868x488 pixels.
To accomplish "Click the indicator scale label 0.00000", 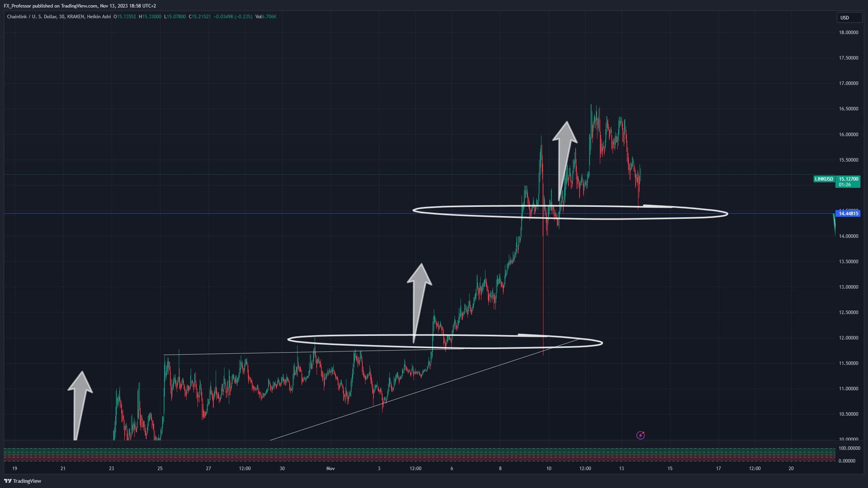I will pos(847,461).
